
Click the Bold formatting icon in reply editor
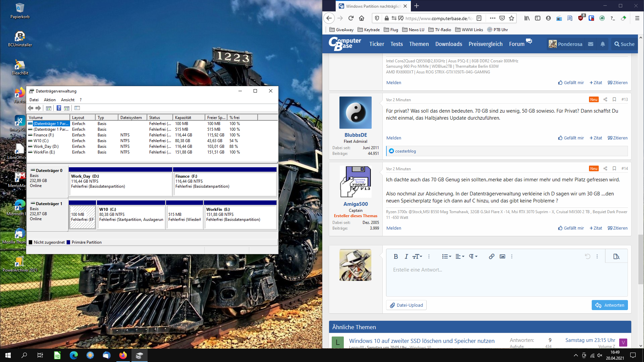[396, 256]
